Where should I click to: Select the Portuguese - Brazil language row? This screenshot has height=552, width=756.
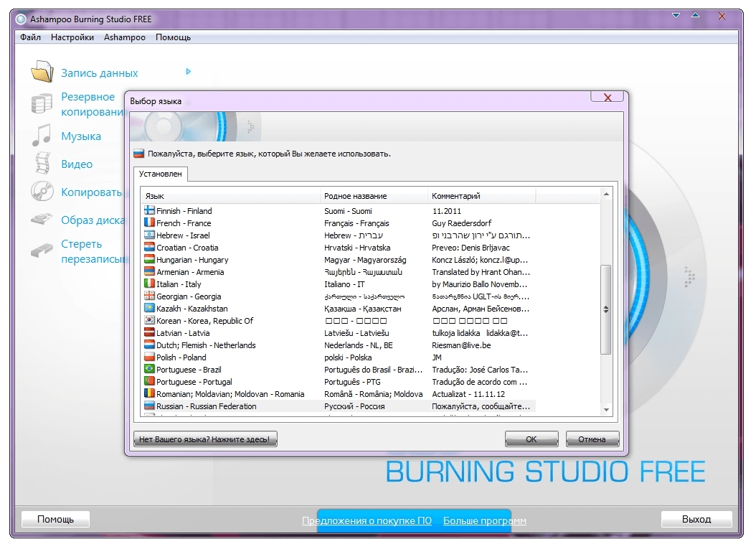(339, 370)
